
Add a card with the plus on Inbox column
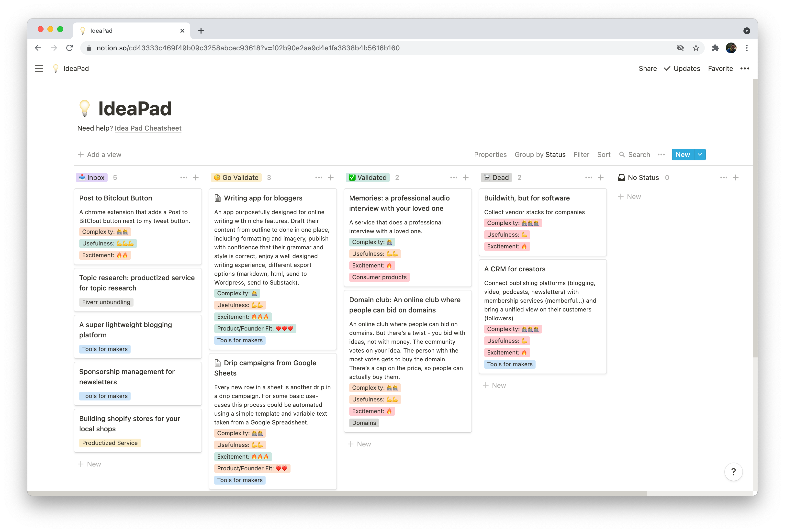click(196, 177)
